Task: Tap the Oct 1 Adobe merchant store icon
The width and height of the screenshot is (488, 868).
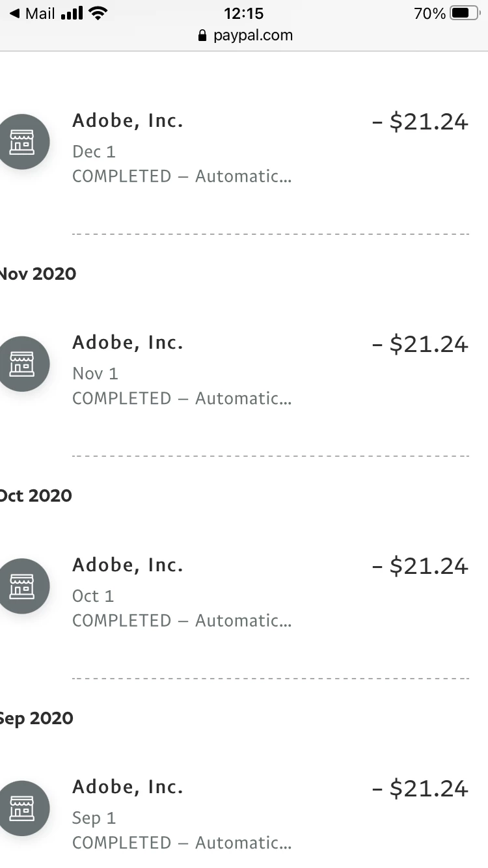Action: 23,586
